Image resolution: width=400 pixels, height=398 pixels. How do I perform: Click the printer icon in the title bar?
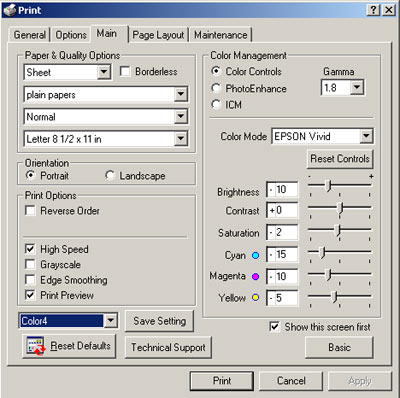[x=10, y=10]
